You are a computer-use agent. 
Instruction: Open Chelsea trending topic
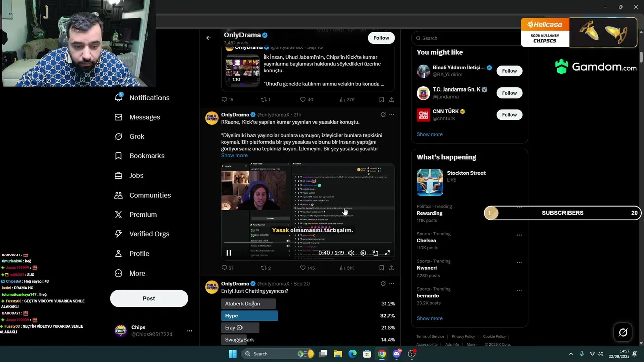(426, 240)
